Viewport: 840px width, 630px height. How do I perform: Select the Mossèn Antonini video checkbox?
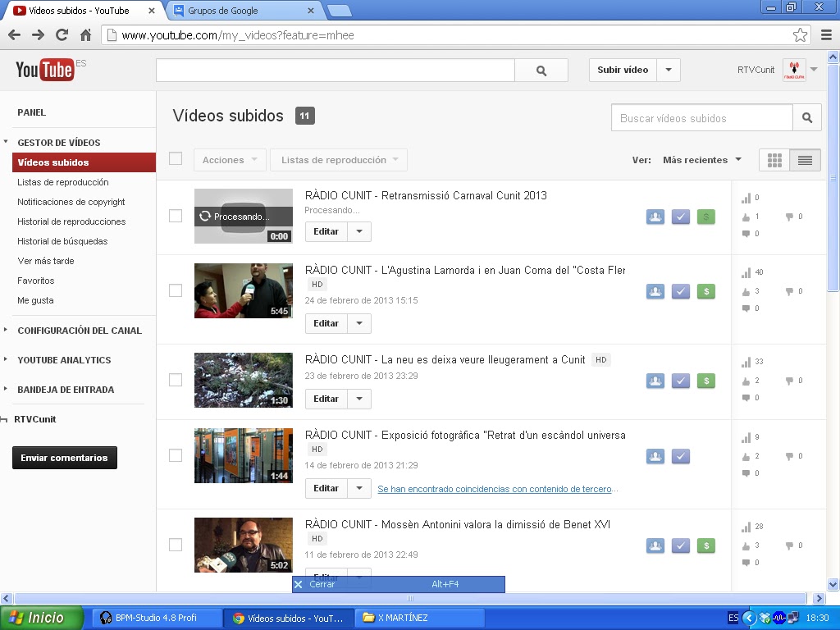click(176, 545)
